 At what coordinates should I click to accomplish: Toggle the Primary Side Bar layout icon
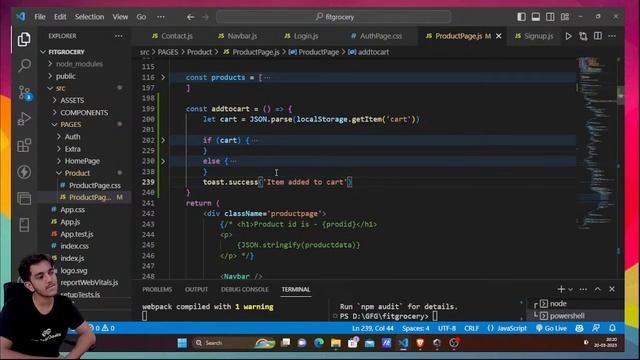521,17
